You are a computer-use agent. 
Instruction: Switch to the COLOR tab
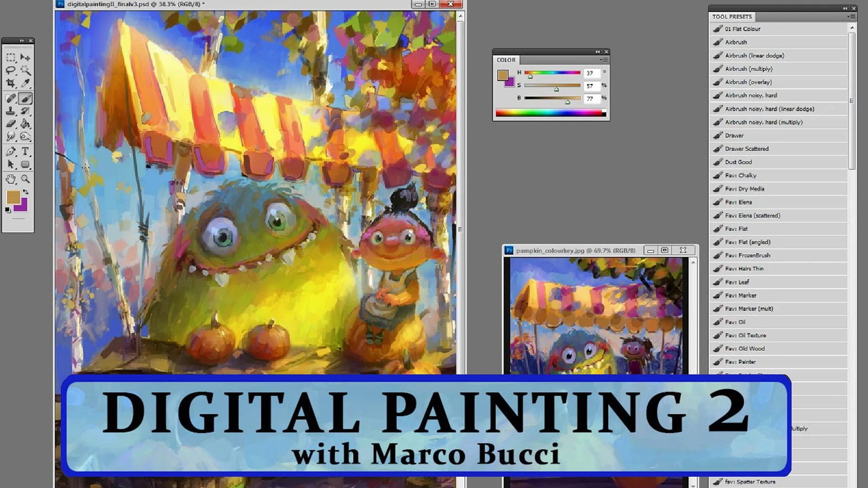(506, 60)
